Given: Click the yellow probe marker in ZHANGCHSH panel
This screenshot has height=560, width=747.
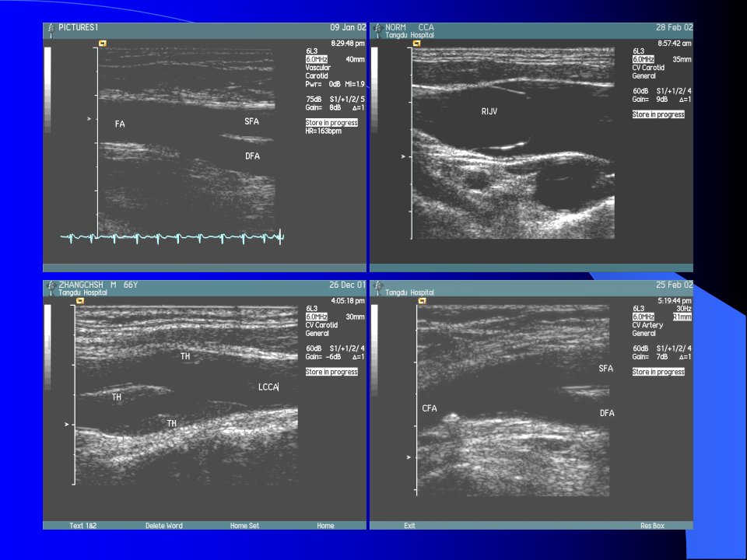Looking at the screenshot, I should (80, 301).
